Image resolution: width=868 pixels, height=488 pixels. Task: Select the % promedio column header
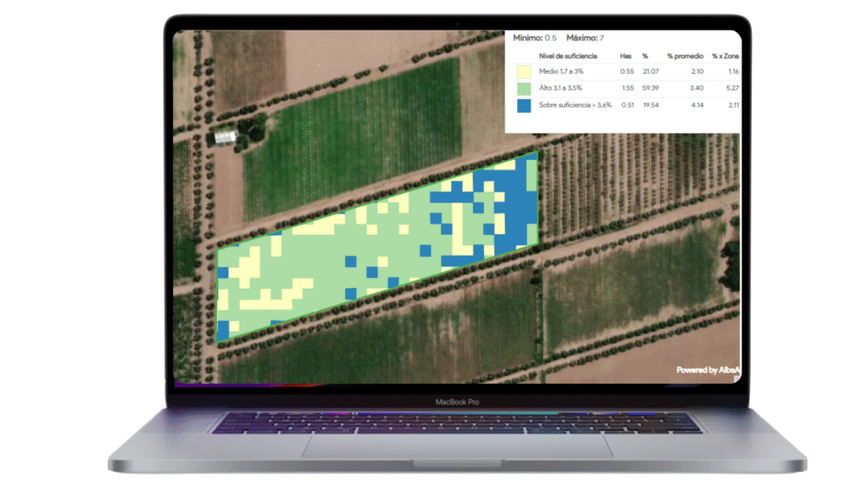click(685, 56)
